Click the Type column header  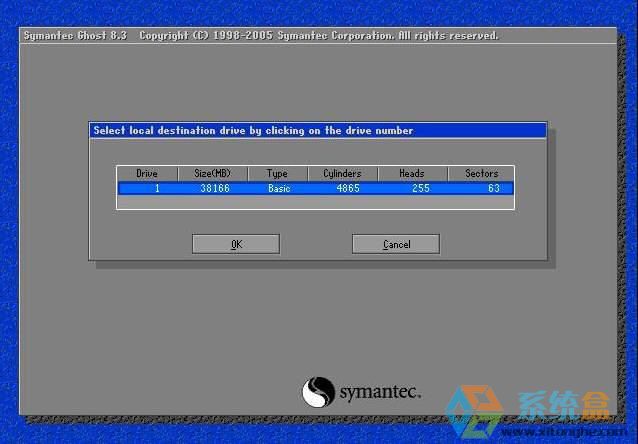click(277, 174)
